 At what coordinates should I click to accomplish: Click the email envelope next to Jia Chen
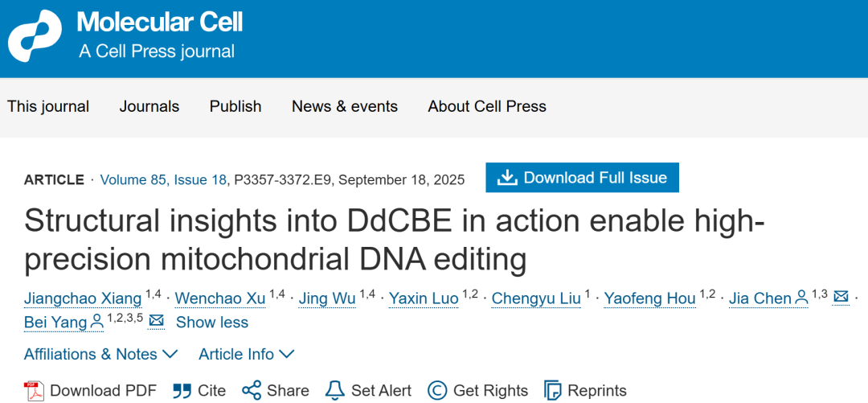click(841, 298)
